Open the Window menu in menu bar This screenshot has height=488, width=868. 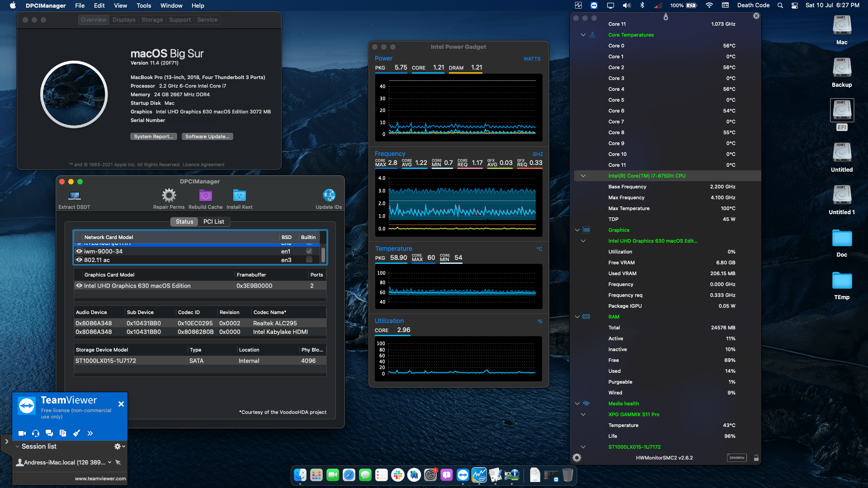pos(171,5)
